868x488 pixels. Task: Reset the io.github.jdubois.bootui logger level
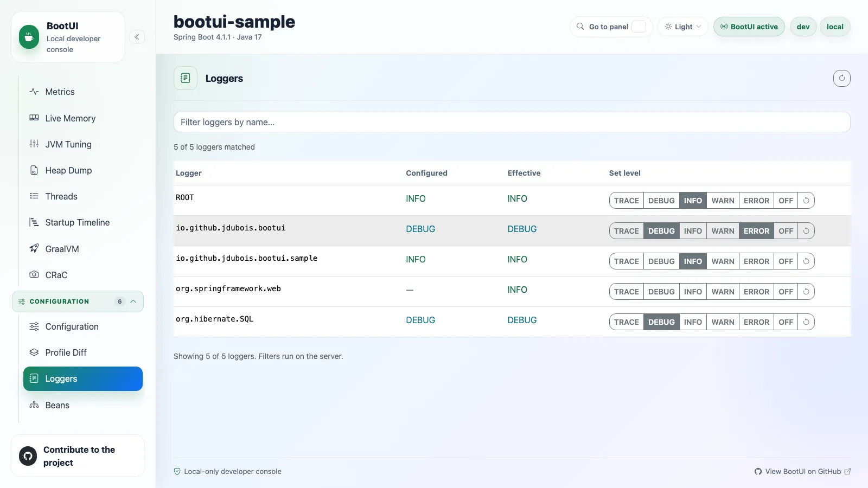coord(806,231)
